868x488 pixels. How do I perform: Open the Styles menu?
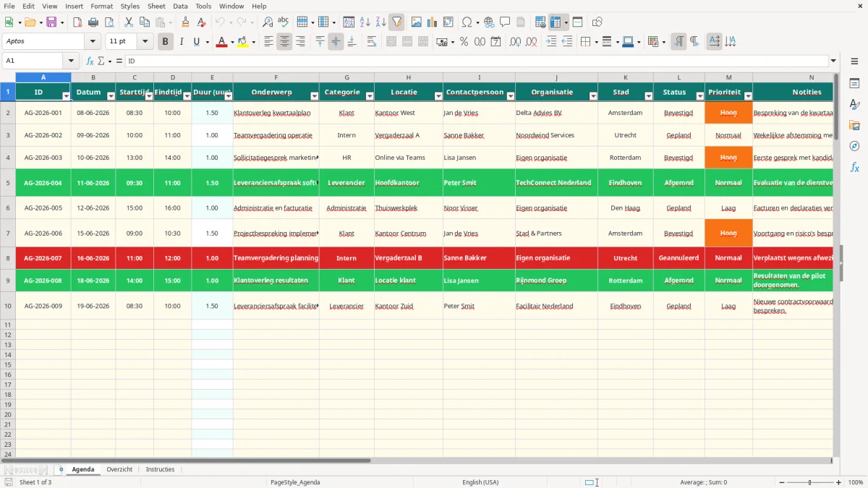point(130,6)
